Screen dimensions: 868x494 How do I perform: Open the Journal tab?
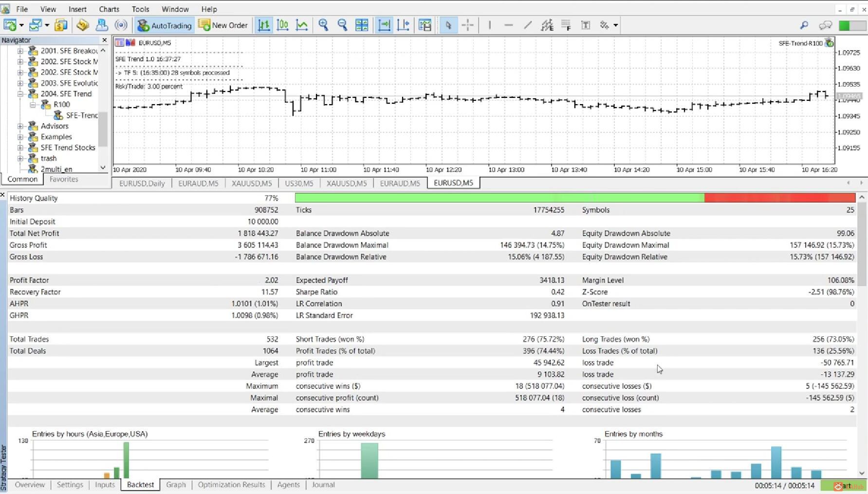coord(323,485)
